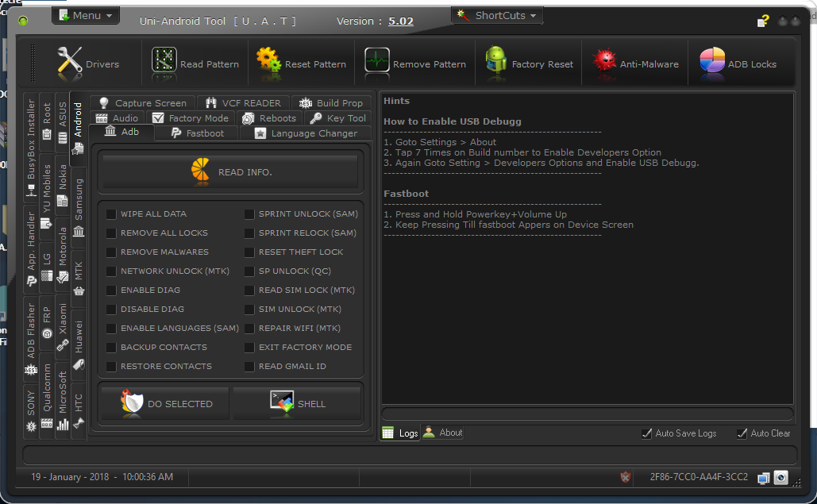The height and width of the screenshot is (504, 817).
Task: Select the Nokia vertical tab
Action: (63, 185)
